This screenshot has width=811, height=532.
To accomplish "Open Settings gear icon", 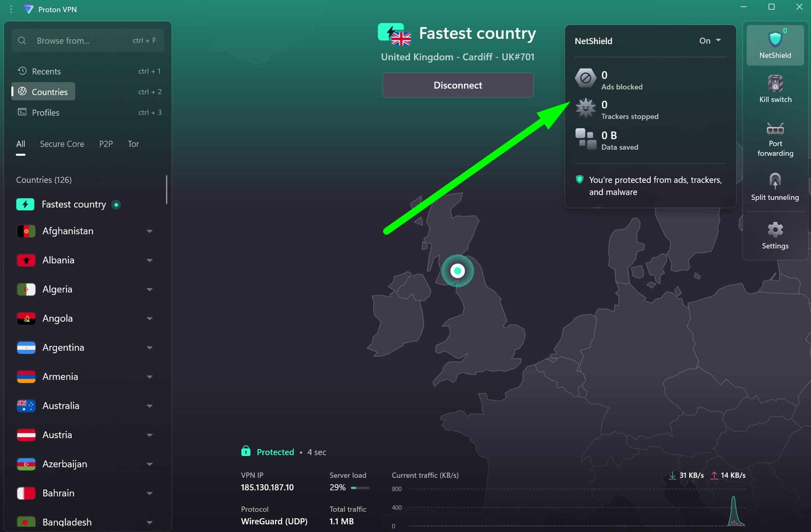I will tap(775, 229).
